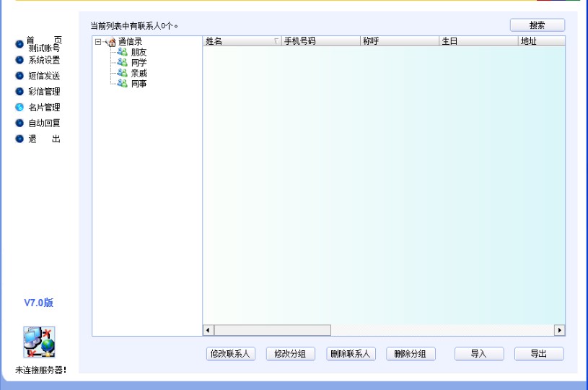Click the 测试账号 account label

(x=44, y=48)
